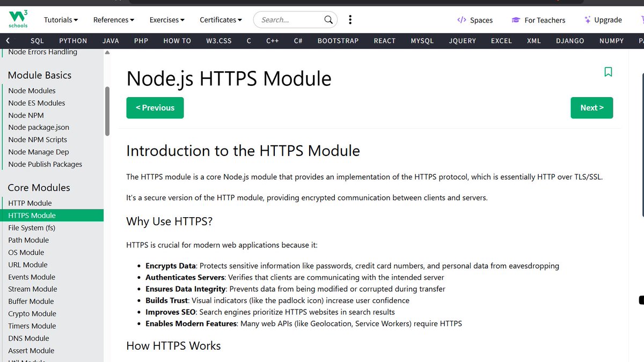644x362 pixels.
Task: Open the HOW TO tab
Action: [177, 41]
